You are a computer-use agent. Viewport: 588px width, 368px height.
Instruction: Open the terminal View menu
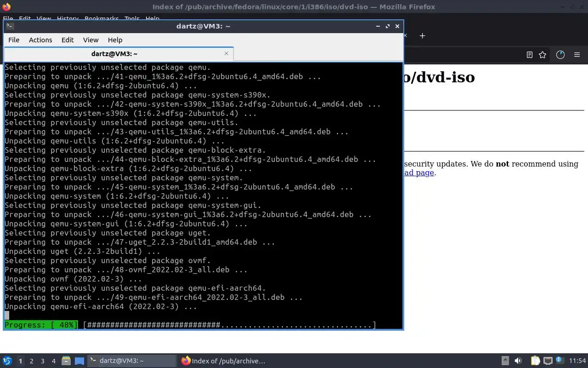coord(90,40)
